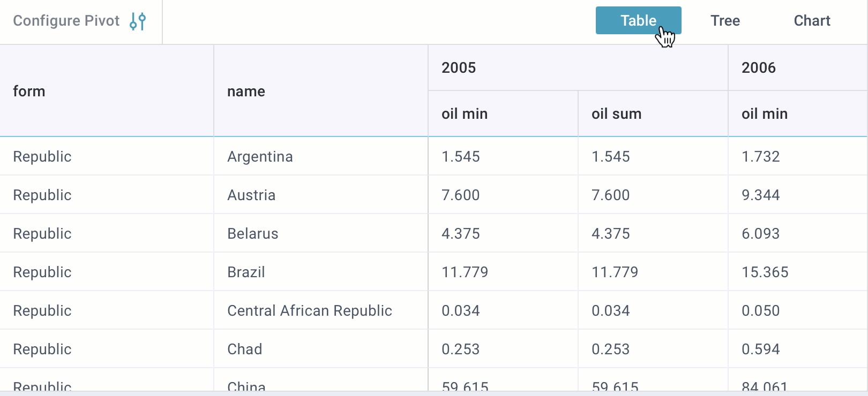
Task: Select the 2006 column group header
Action: 759,68
